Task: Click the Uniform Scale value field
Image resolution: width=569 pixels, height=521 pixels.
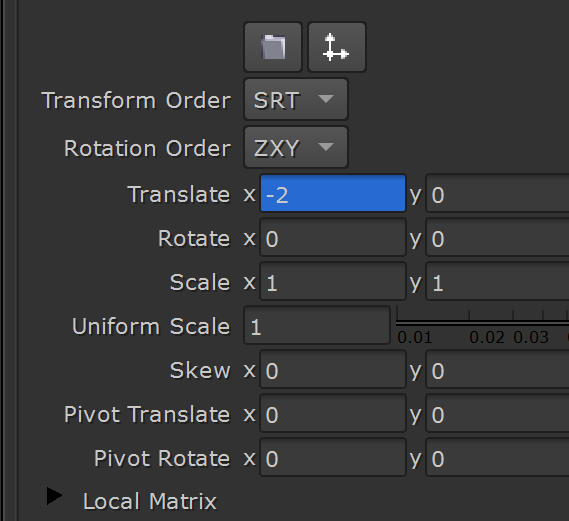Action: tap(317, 325)
